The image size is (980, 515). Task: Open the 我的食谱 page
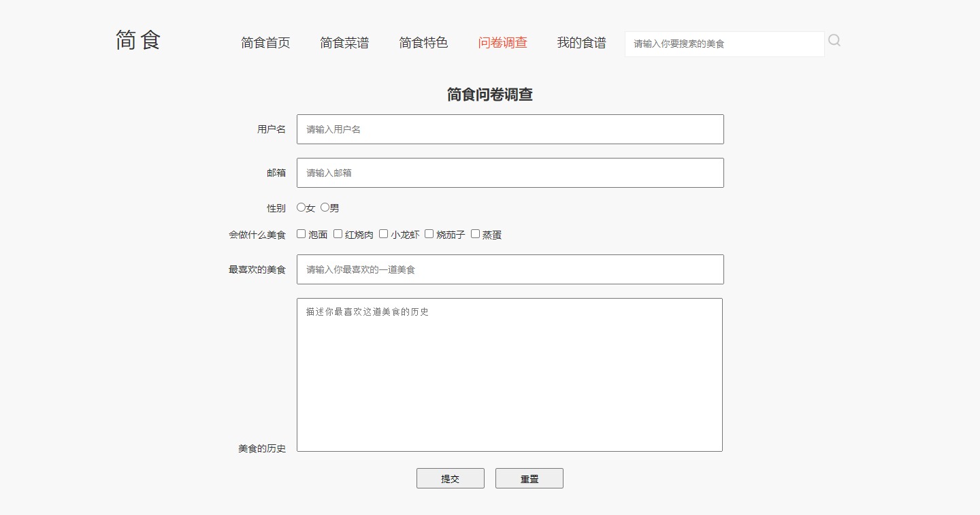(x=581, y=43)
